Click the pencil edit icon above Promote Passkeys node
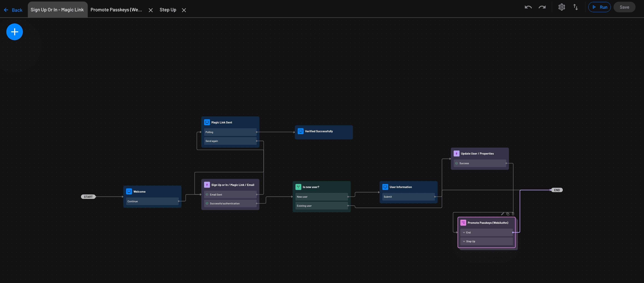Screen dimensions: 644x283 point(502,214)
